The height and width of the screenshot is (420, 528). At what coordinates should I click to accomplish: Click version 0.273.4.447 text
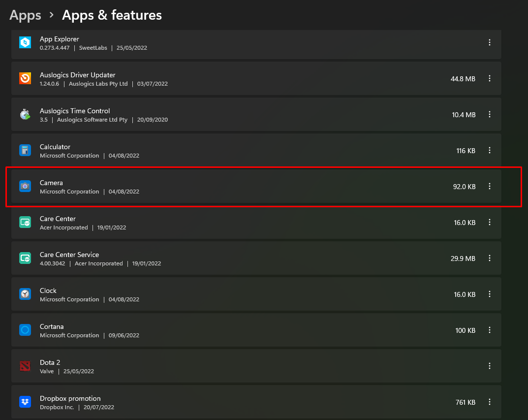[55, 48]
